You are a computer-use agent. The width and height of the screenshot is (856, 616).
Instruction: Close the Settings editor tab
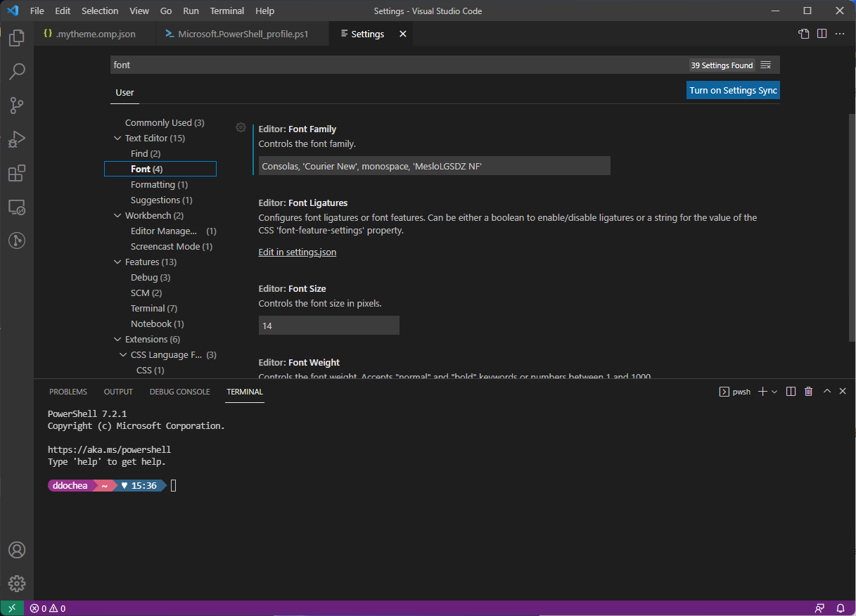pyautogui.click(x=403, y=34)
